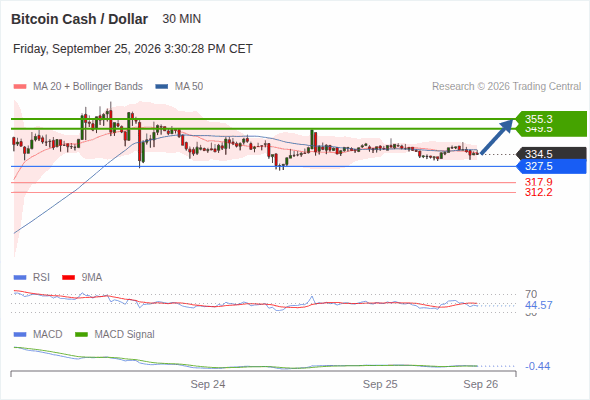Click the MA 20 + Bollinger Bands legend label
This screenshot has width=590, height=400.
click(x=88, y=87)
